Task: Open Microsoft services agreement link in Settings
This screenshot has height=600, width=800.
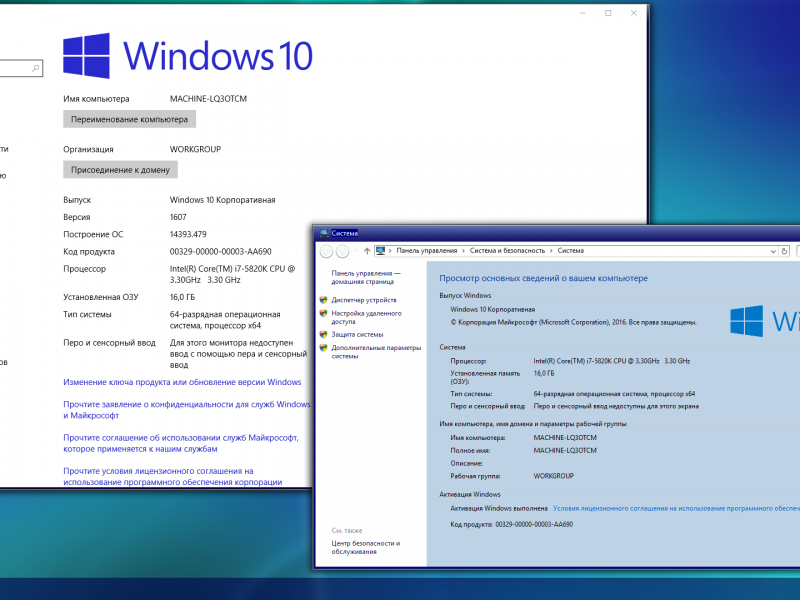Action: (x=181, y=443)
